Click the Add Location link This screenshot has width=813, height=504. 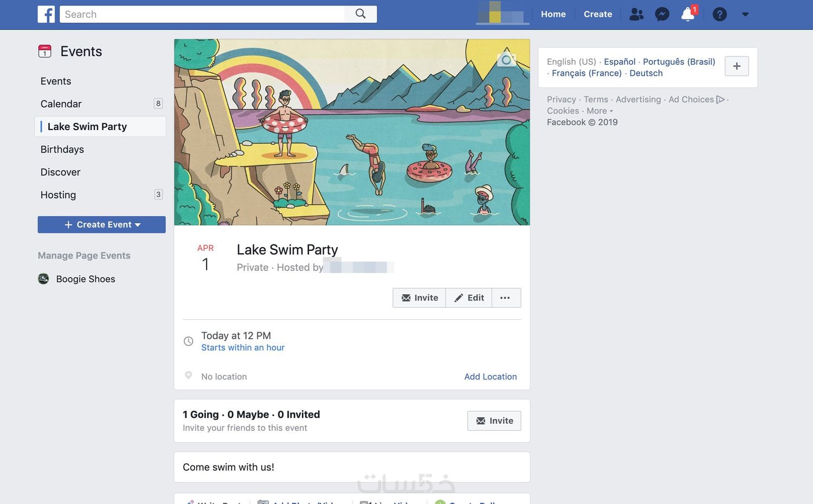(490, 377)
